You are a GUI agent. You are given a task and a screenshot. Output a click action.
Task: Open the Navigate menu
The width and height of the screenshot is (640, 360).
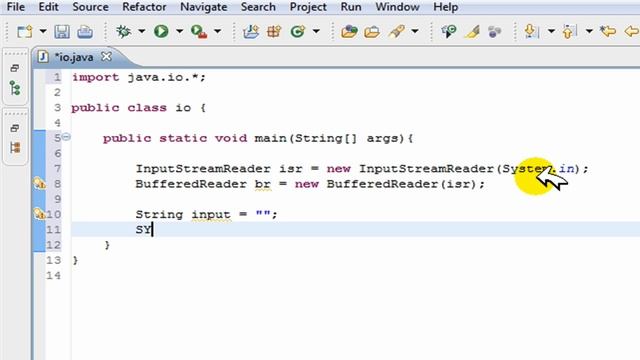[204, 7]
